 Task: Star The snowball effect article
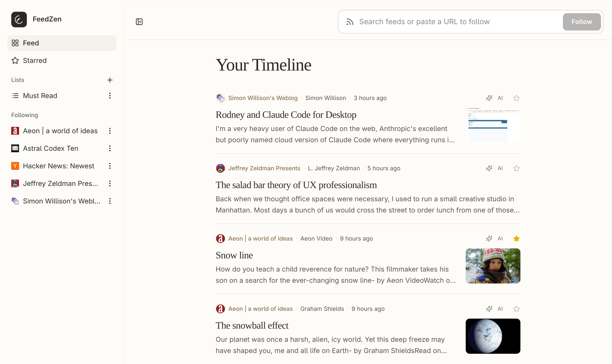click(x=516, y=309)
